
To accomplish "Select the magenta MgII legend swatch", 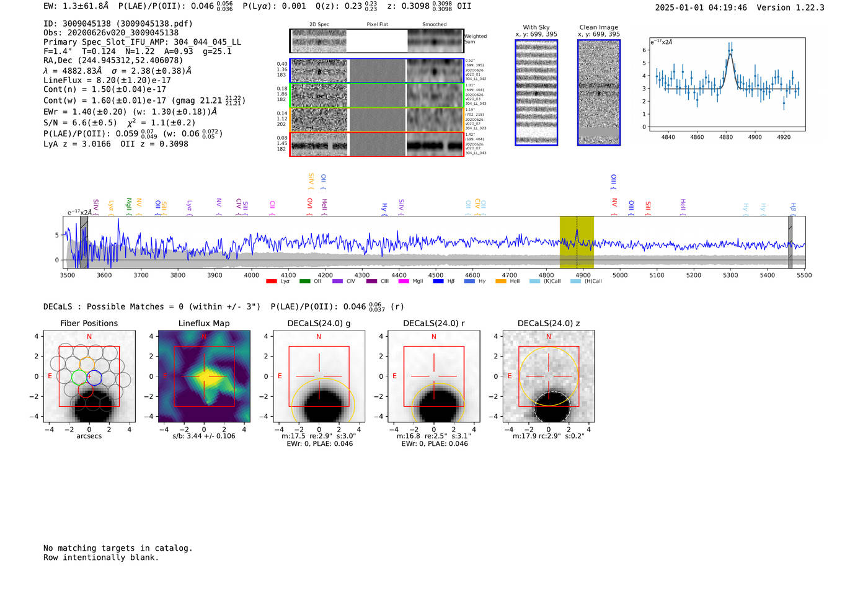I will click(x=404, y=282).
